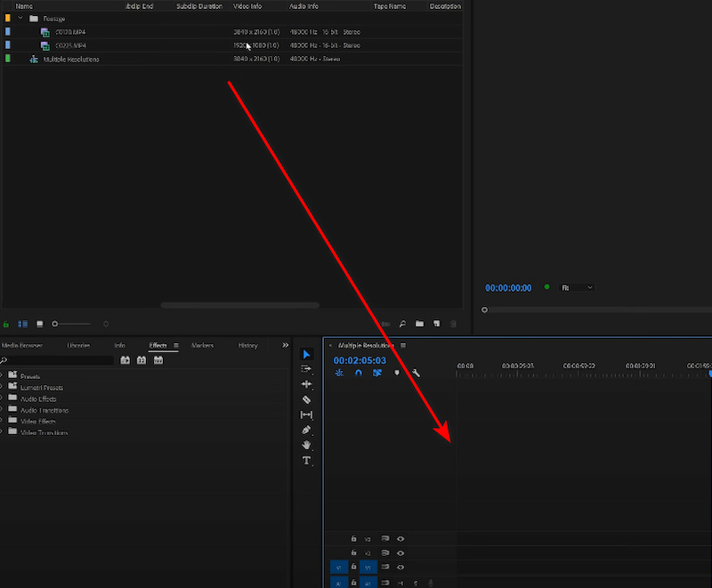This screenshot has width=712, height=588.
Task: Mute the A1 audio track
Action: tap(400, 583)
